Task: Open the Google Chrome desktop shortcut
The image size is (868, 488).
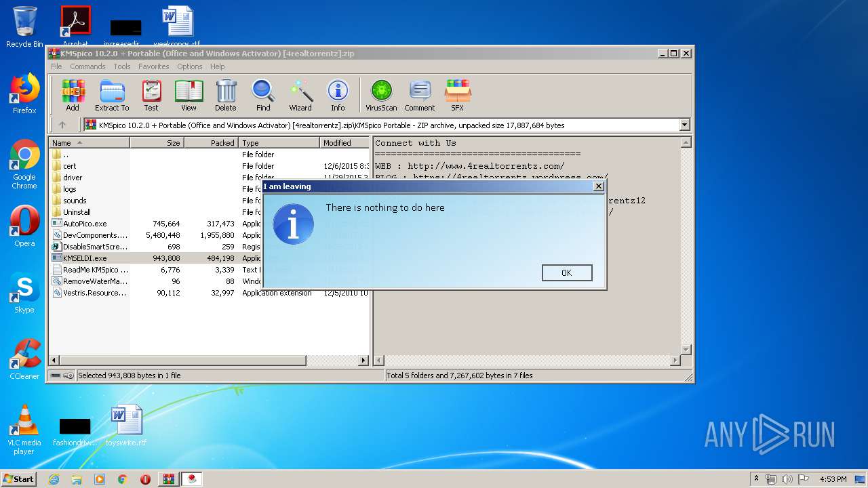Action: click(x=24, y=165)
